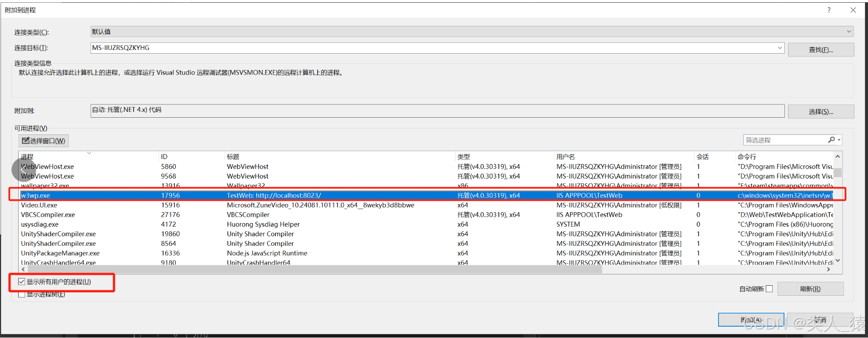868x338 pixels.
Task: Click the process list scroll up arrow
Action: tap(838, 156)
